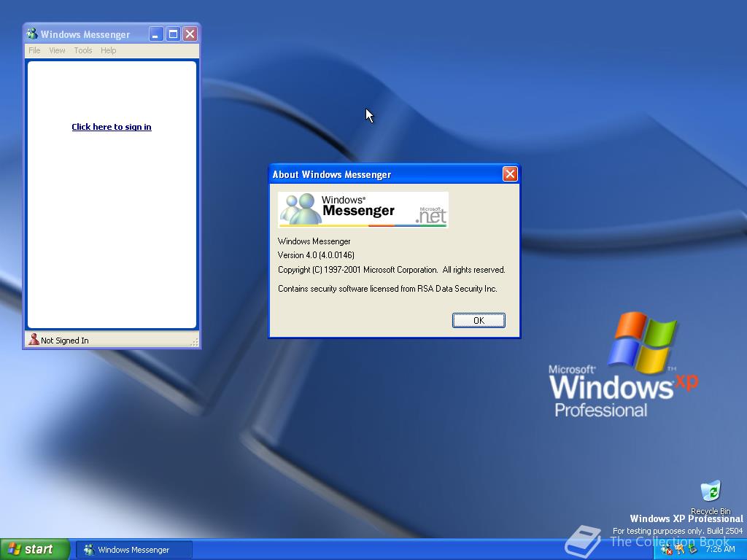This screenshot has height=560, width=747.
Task: Click the 'Not Signed In' status text
Action: click(65, 341)
